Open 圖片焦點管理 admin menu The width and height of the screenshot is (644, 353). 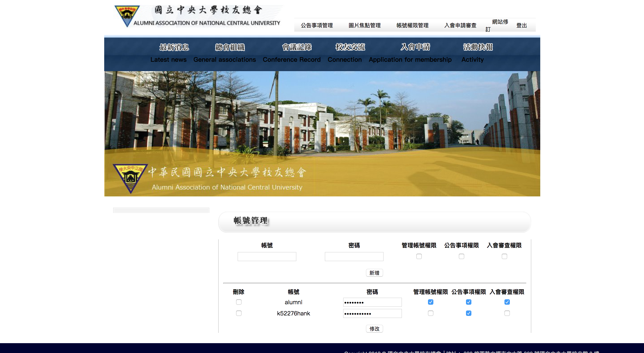coord(364,25)
